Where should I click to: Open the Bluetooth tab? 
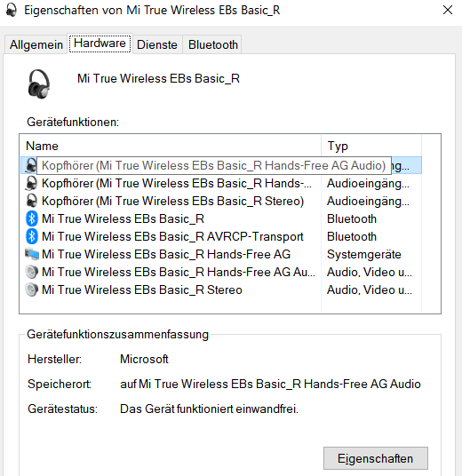click(x=213, y=44)
